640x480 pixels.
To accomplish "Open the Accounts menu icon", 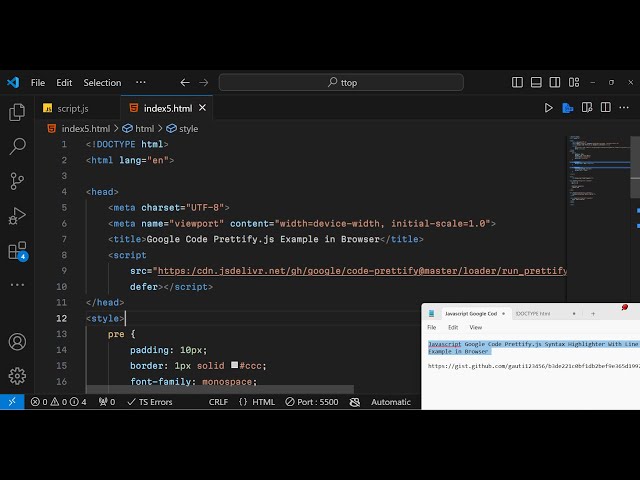I will [x=17, y=342].
